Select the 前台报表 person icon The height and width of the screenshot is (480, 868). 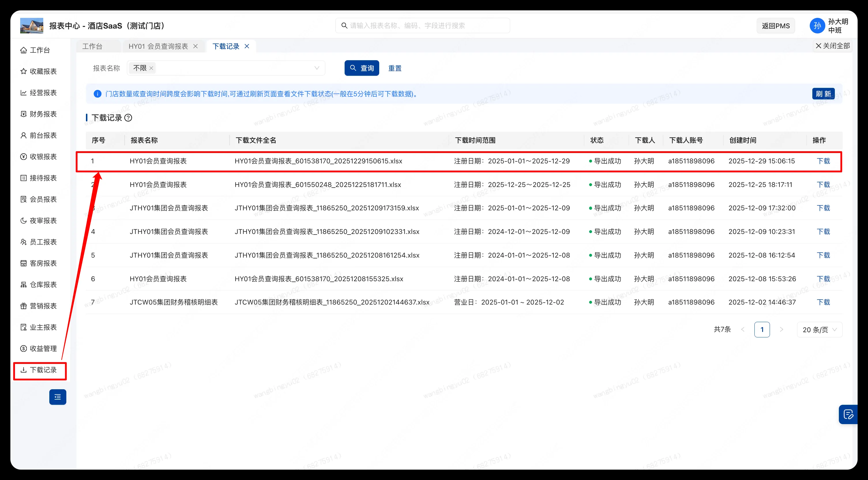click(x=24, y=135)
